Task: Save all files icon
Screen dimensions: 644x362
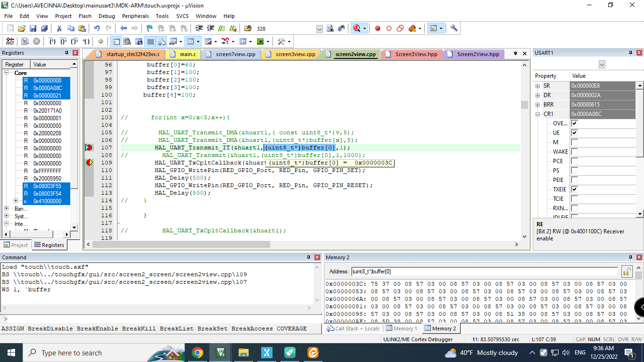Action: point(44,28)
